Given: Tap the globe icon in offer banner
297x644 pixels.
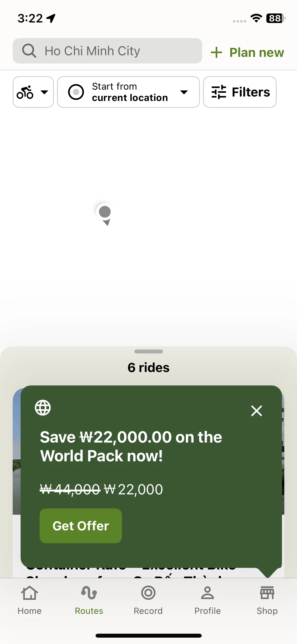Looking at the screenshot, I should (43, 408).
